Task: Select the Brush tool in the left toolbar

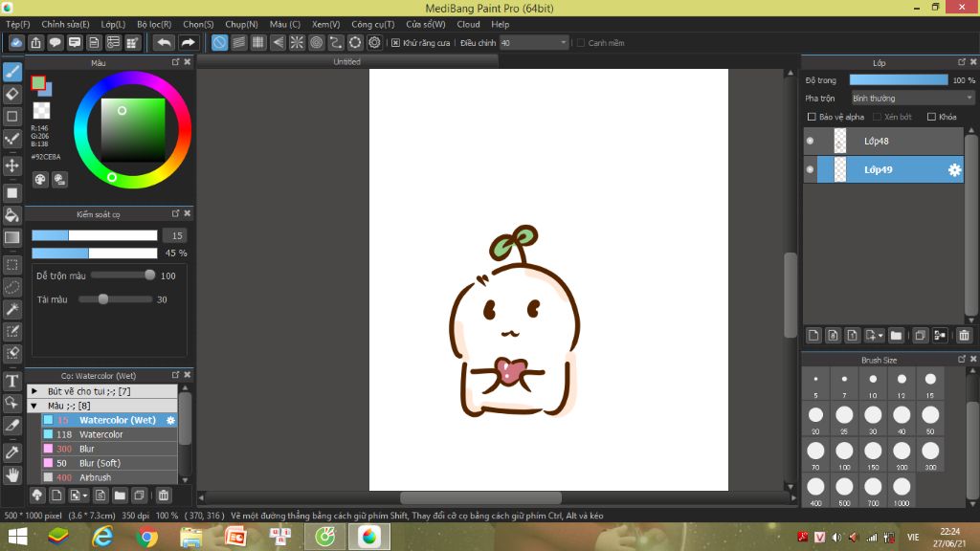Action: point(12,72)
